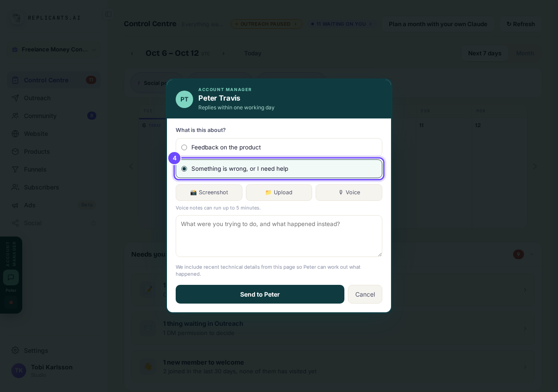Go to next week arrow
Screen dimensions: 558x392
pos(224,54)
